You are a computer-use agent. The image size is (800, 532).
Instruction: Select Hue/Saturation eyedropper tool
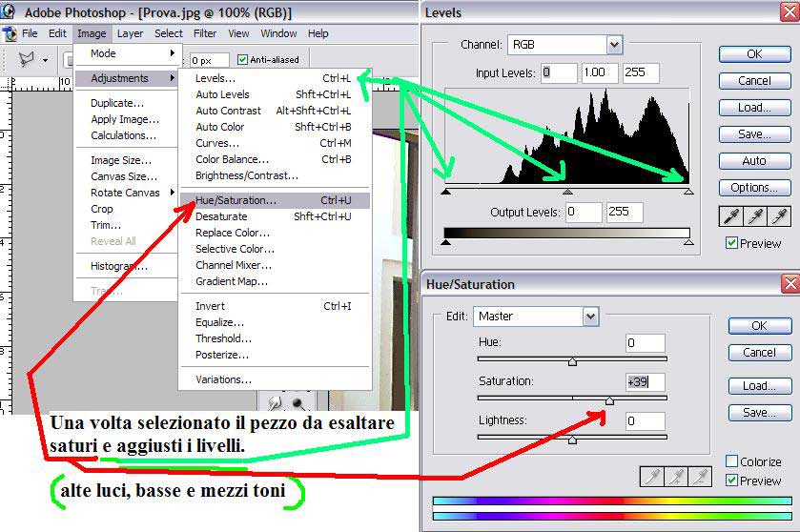[651, 477]
